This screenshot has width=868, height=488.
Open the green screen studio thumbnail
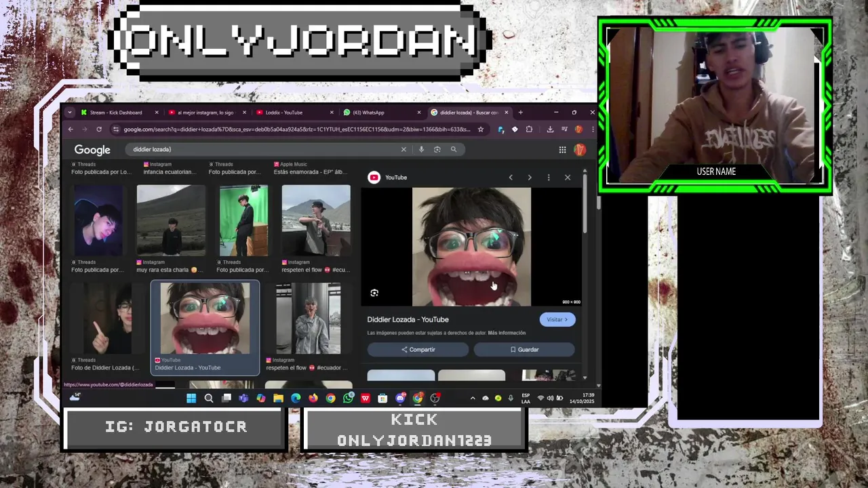click(243, 221)
